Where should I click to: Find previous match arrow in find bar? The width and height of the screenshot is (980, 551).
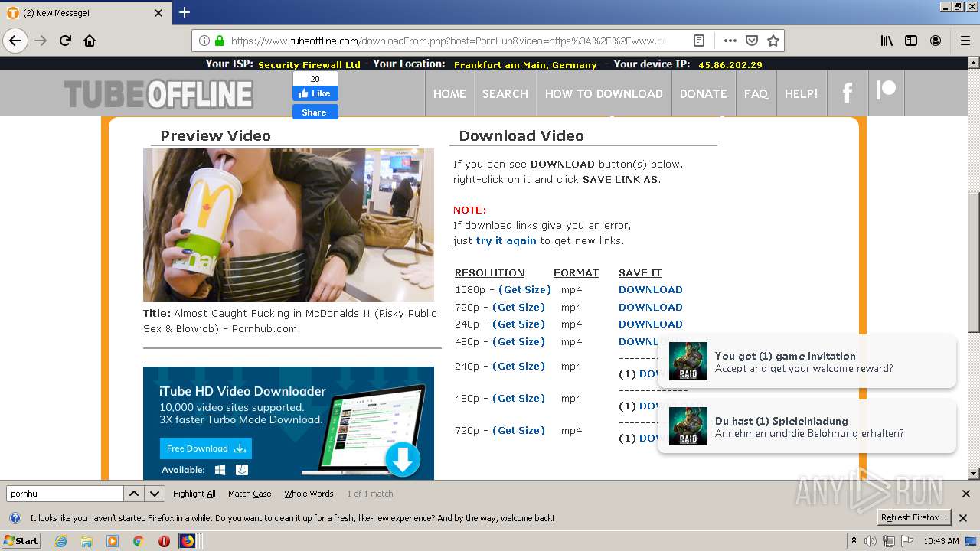point(134,494)
